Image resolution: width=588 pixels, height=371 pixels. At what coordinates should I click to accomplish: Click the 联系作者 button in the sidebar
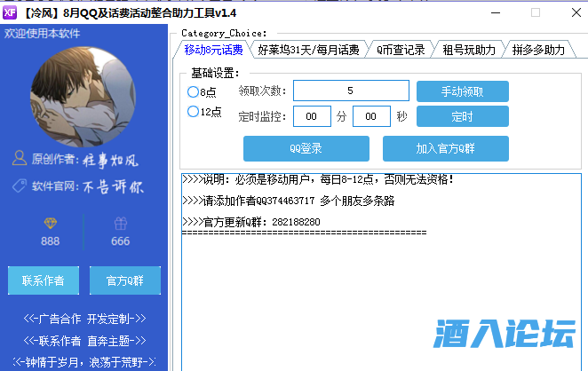pyautogui.click(x=43, y=280)
